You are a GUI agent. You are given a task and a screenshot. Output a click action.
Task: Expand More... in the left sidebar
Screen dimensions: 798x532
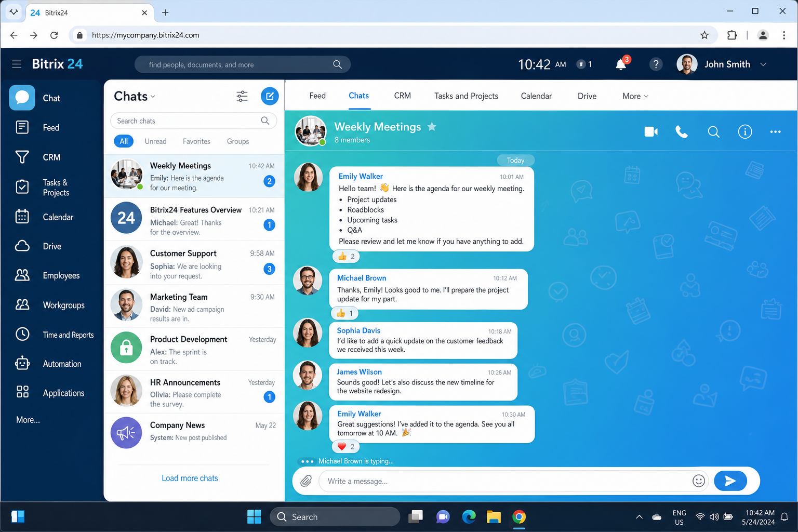[x=28, y=420]
